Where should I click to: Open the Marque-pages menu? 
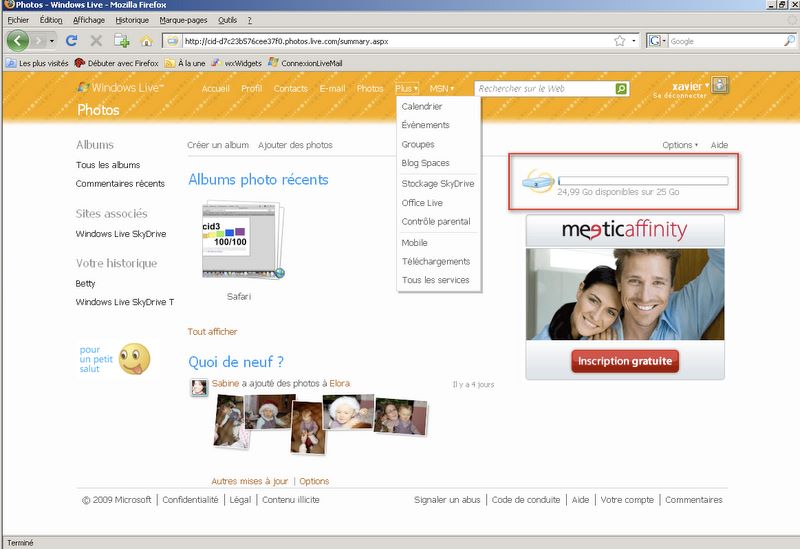(x=183, y=20)
